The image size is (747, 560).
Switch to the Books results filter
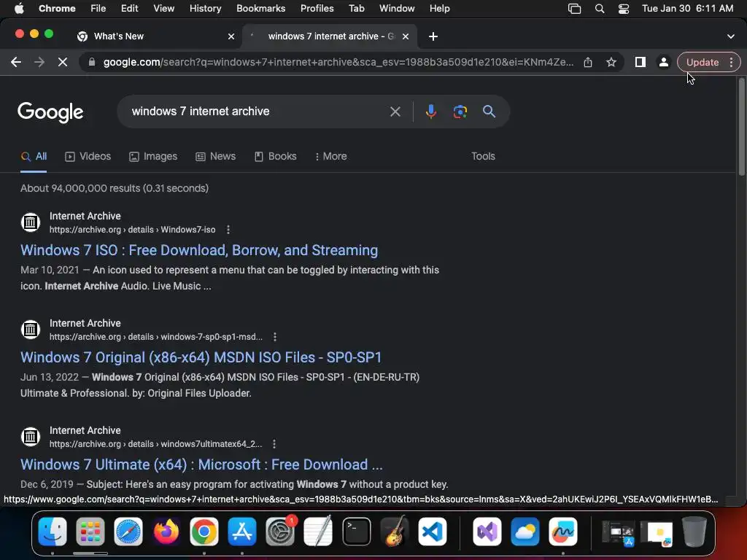coord(275,157)
